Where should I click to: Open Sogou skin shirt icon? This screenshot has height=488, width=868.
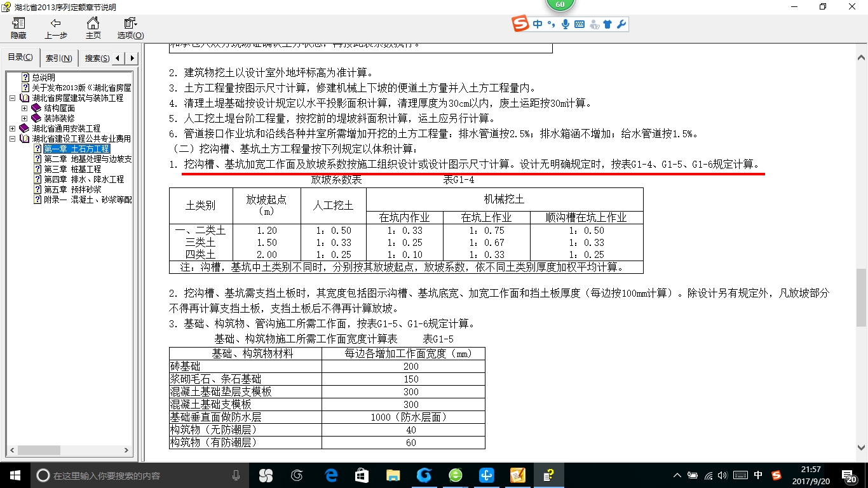(x=608, y=24)
